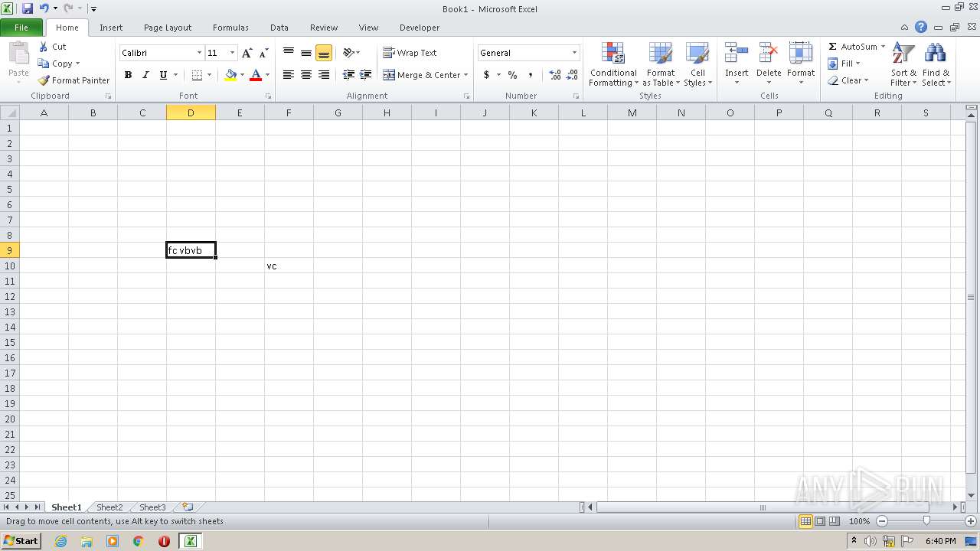980x551 pixels.
Task: Decrease font size with Shrink Font icon
Action: pos(263,53)
